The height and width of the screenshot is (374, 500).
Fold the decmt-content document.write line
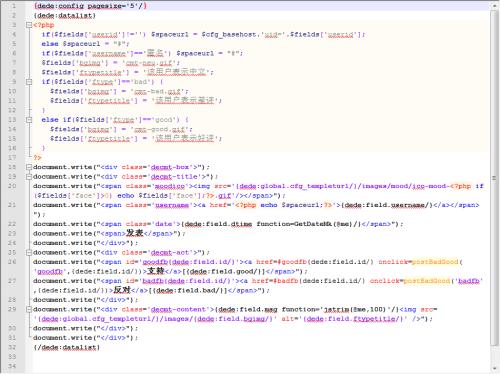tap(29, 309)
